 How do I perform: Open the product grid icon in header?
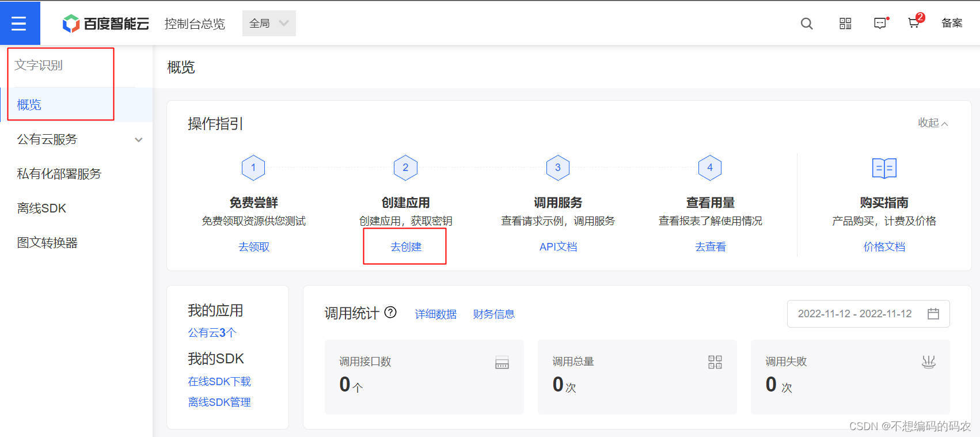tap(845, 24)
